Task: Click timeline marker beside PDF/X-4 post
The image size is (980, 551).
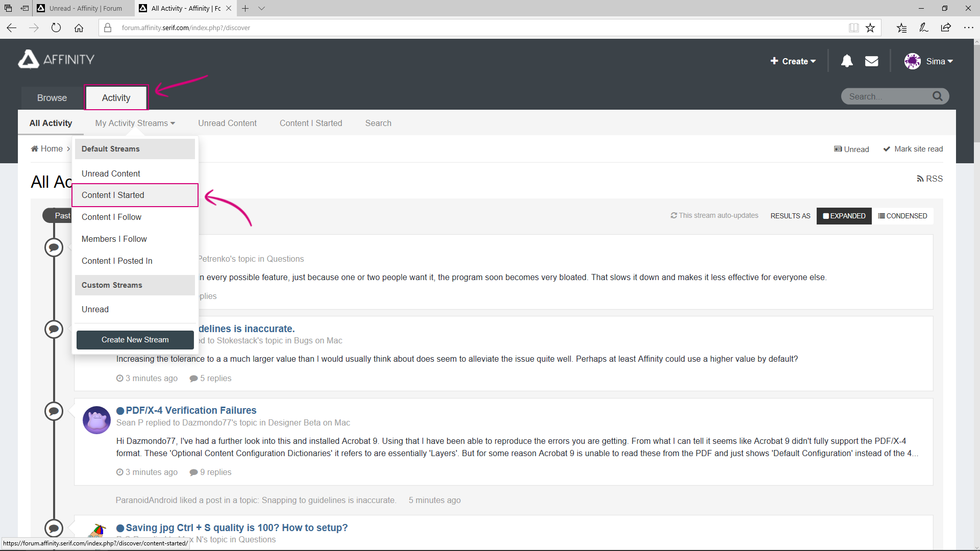Action: click(54, 411)
